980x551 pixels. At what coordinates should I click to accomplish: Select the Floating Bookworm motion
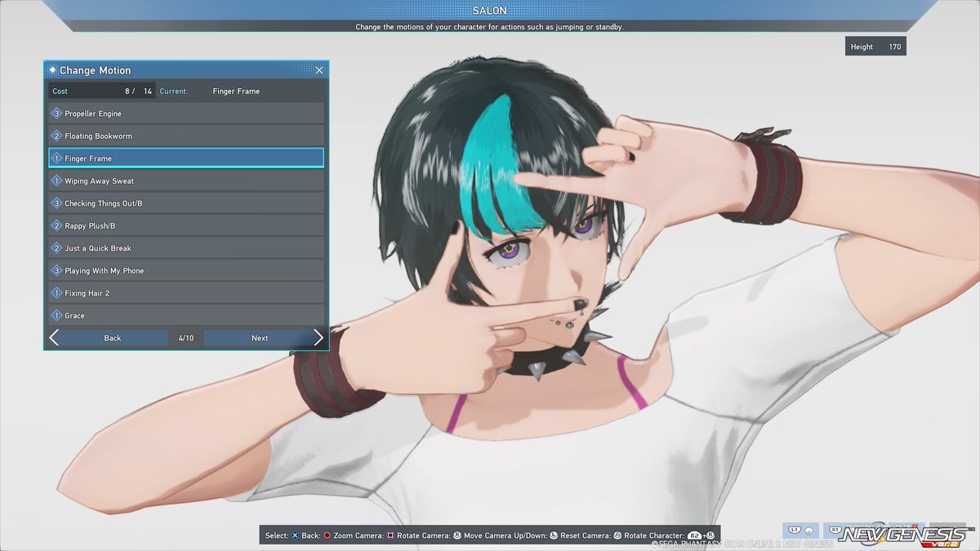click(186, 136)
